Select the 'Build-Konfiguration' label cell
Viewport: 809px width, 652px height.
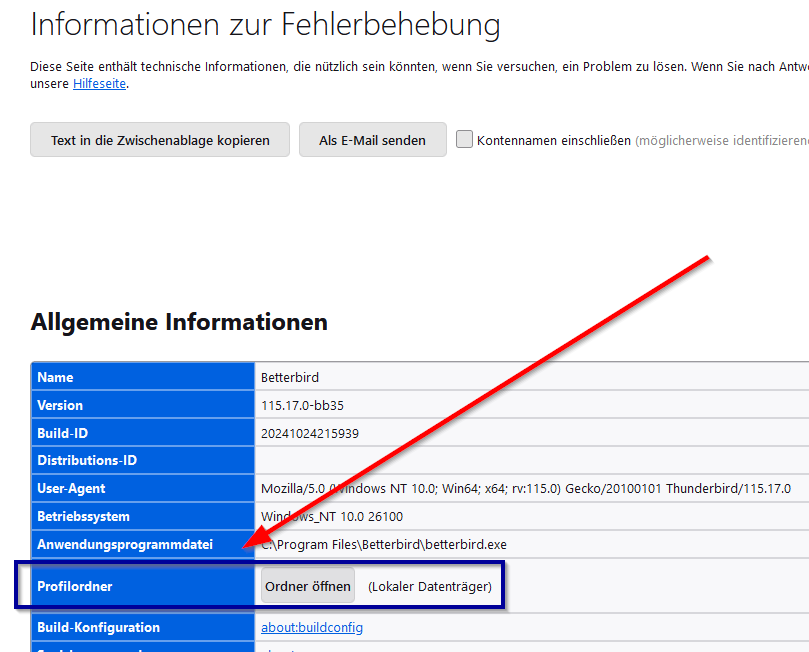143,627
